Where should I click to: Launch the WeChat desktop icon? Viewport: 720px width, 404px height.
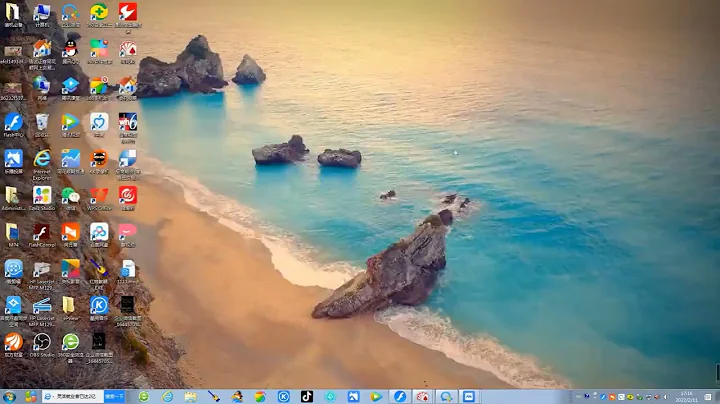[70, 198]
